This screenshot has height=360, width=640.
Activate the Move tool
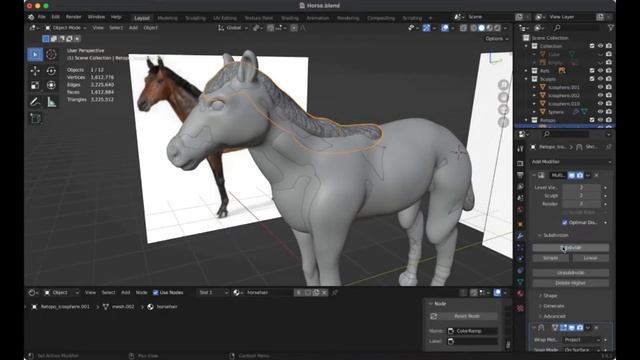pyautogui.click(x=35, y=71)
